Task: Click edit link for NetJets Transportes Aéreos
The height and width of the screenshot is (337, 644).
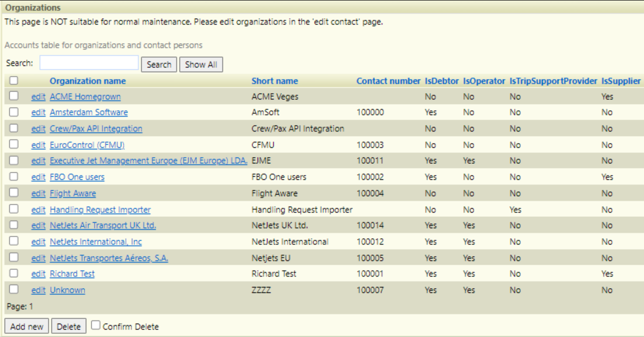Action: [x=39, y=258]
